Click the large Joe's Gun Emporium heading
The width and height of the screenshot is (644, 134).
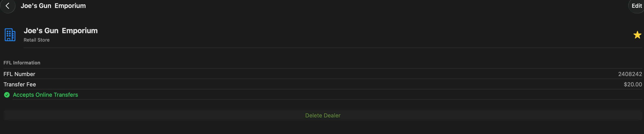[x=60, y=31]
